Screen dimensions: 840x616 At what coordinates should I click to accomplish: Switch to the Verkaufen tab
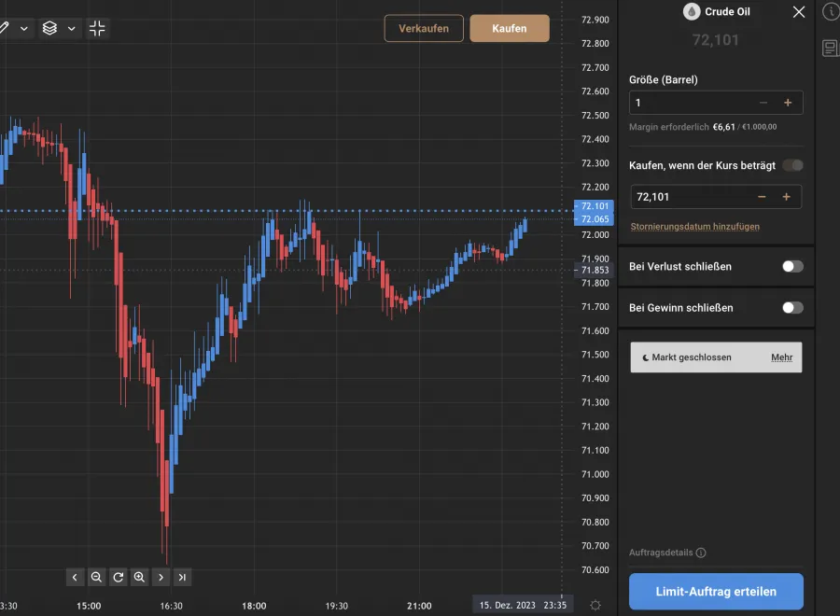pyautogui.click(x=424, y=28)
